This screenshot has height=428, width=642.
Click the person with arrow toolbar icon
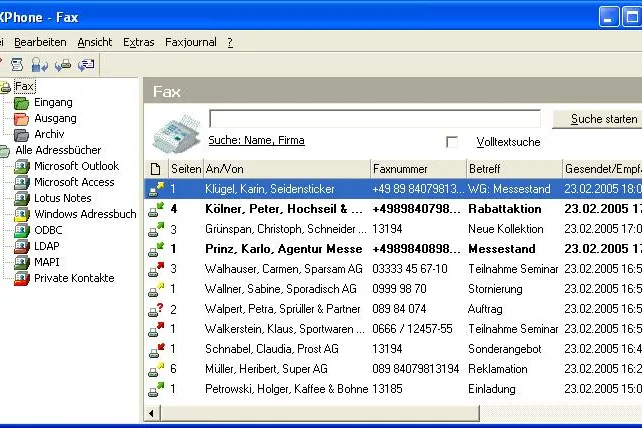40,65
